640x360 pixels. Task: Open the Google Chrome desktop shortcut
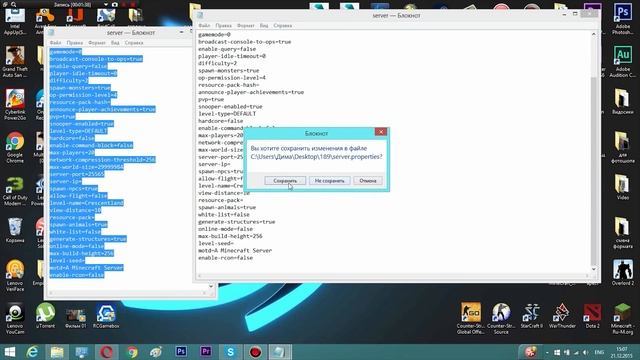coord(15,147)
